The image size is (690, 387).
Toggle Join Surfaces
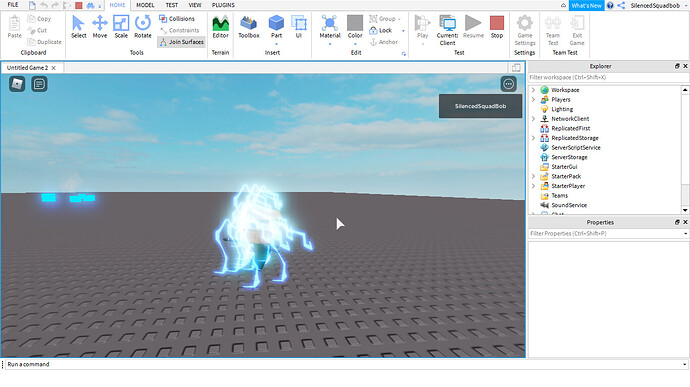(181, 42)
